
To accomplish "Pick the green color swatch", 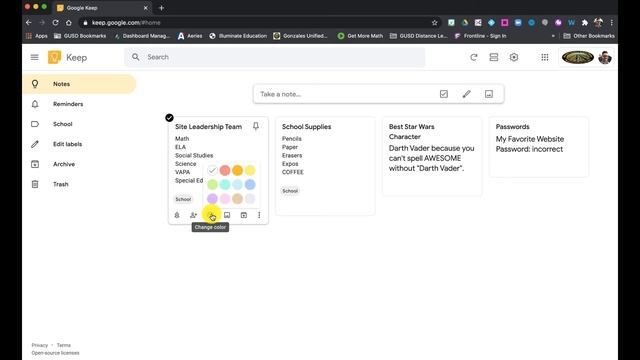I will (212, 184).
